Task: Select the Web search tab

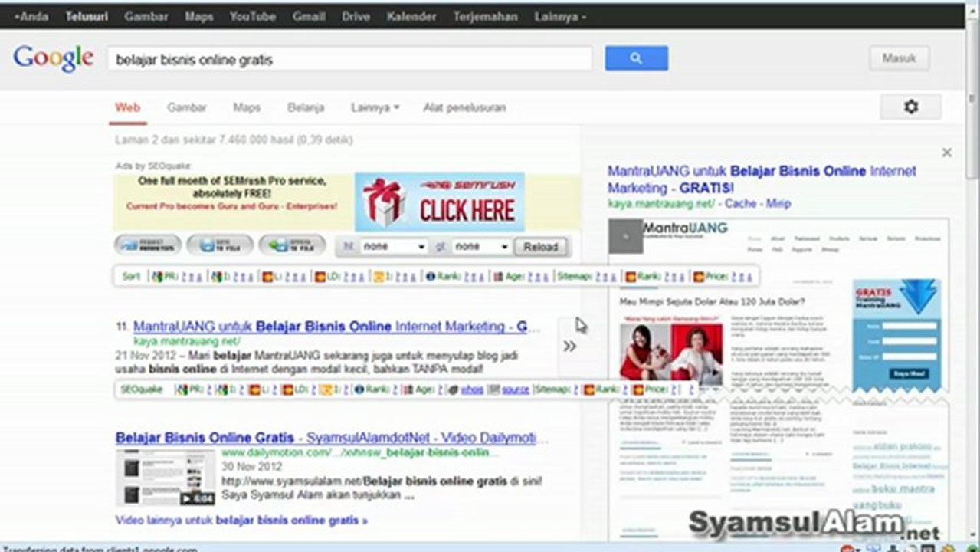Action: [x=127, y=107]
